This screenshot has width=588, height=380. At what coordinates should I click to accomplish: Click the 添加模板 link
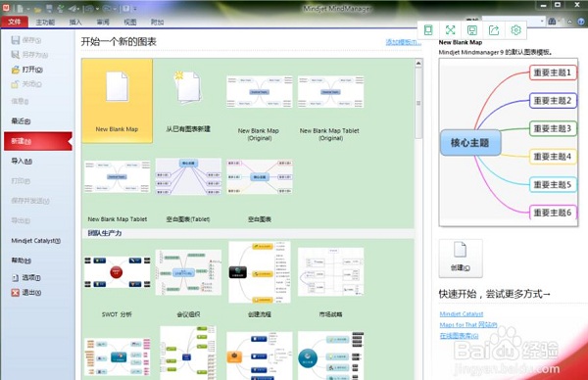(403, 42)
